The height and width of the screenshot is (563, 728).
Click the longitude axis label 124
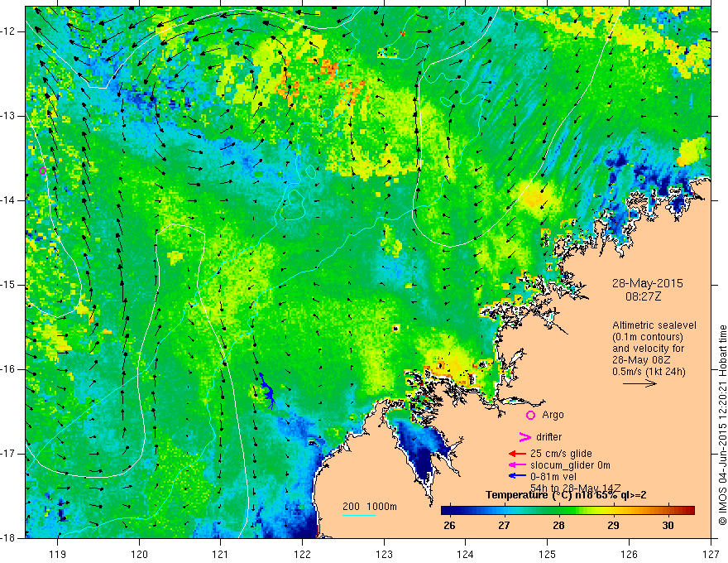(466, 554)
